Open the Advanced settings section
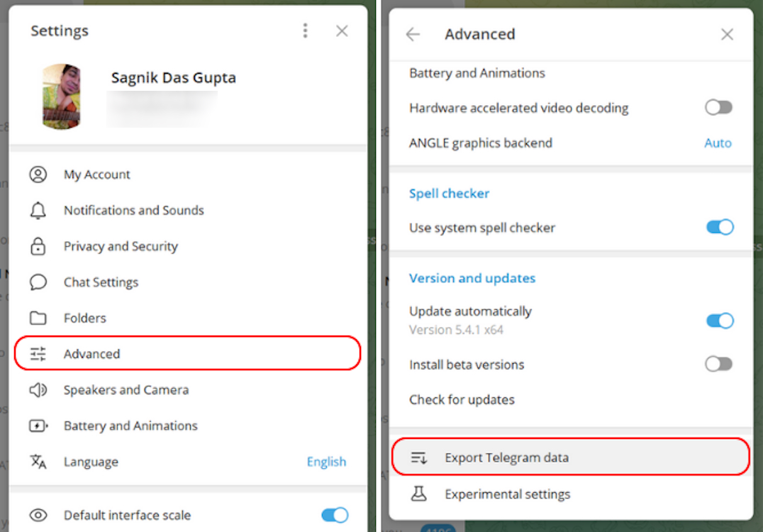Screen dimensions: 763x532 pyautogui.click(x=92, y=353)
